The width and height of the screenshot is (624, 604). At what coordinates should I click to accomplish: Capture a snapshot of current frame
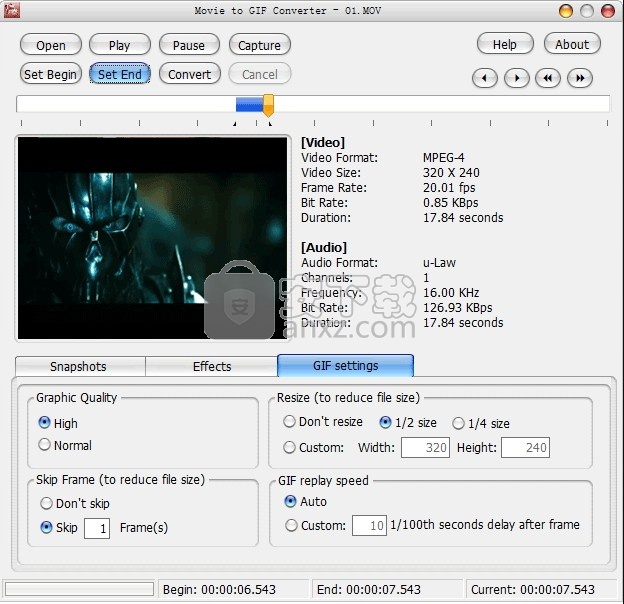[259, 45]
